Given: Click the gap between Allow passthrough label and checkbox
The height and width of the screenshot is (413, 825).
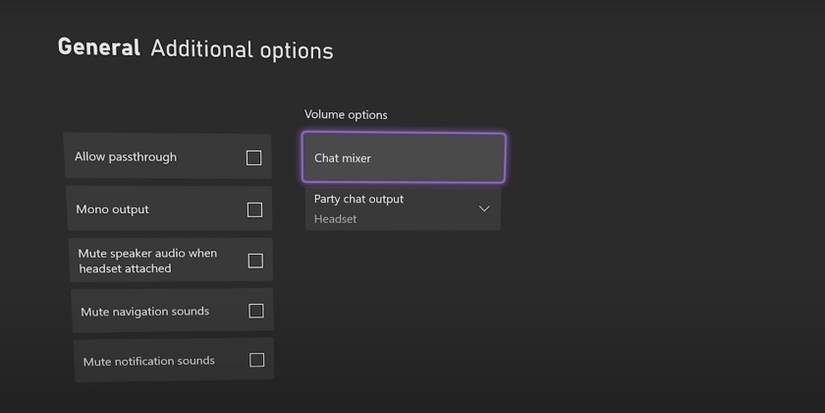Looking at the screenshot, I should pyautogui.click(x=210, y=158).
